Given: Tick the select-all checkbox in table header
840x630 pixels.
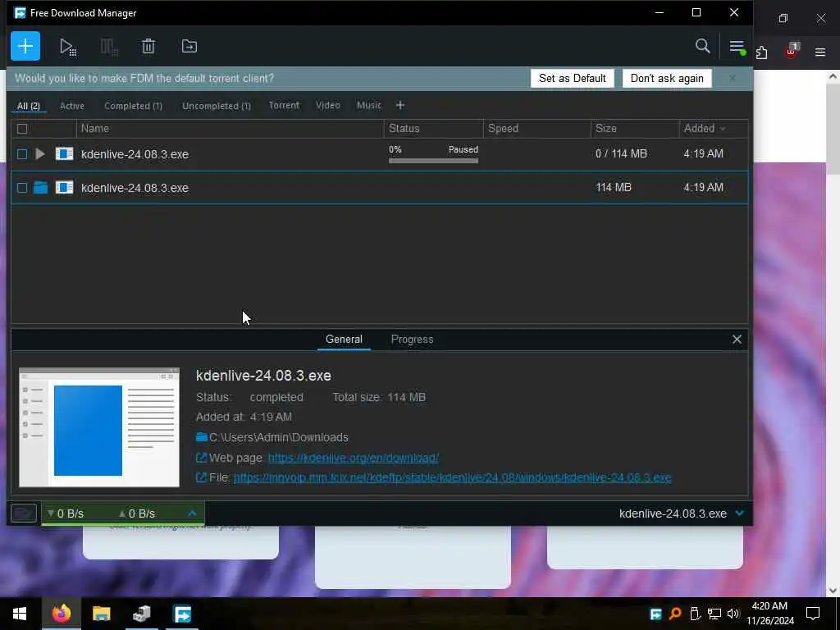Looking at the screenshot, I should click(22, 129).
